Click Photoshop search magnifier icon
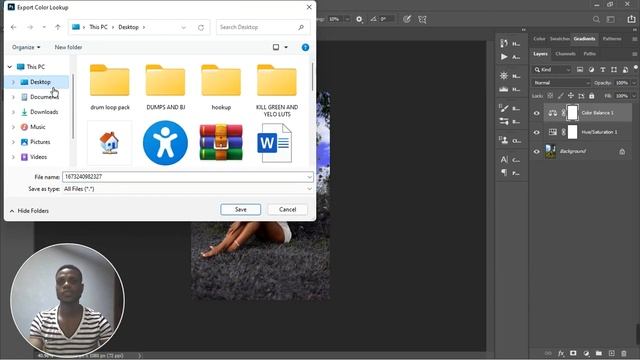This screenshot has height=360, width=640. pos(596,19)
